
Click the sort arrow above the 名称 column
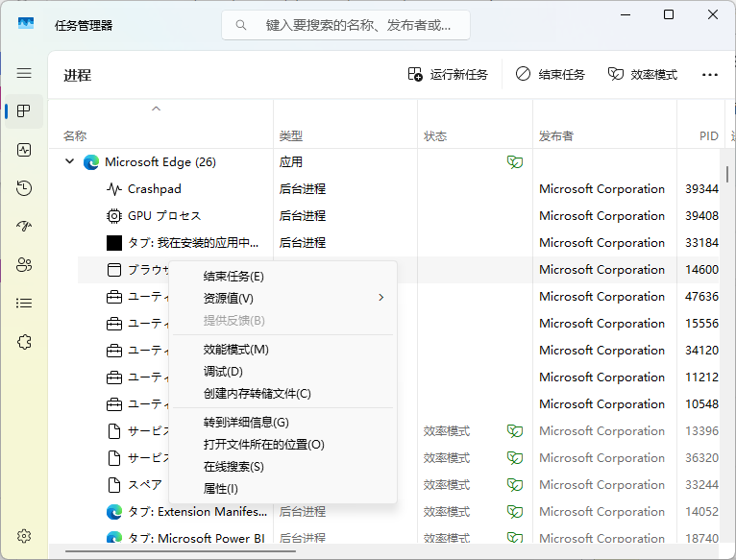157,109
